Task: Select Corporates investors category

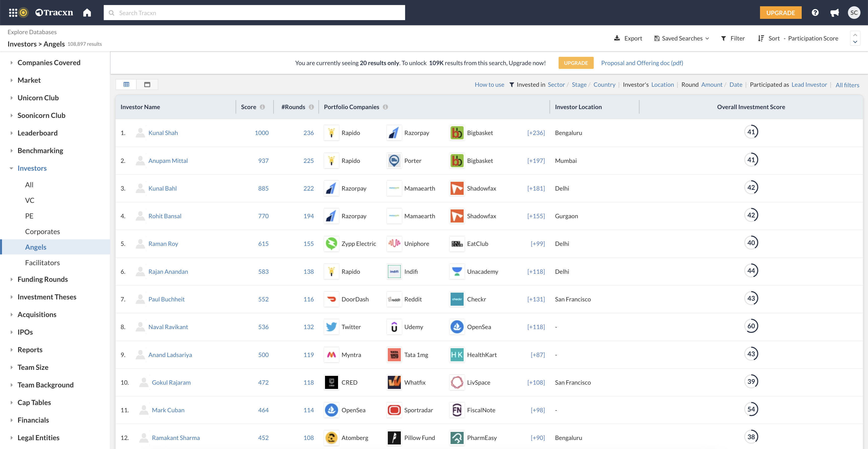Action: pyautogui.click(x=42, y=232)
